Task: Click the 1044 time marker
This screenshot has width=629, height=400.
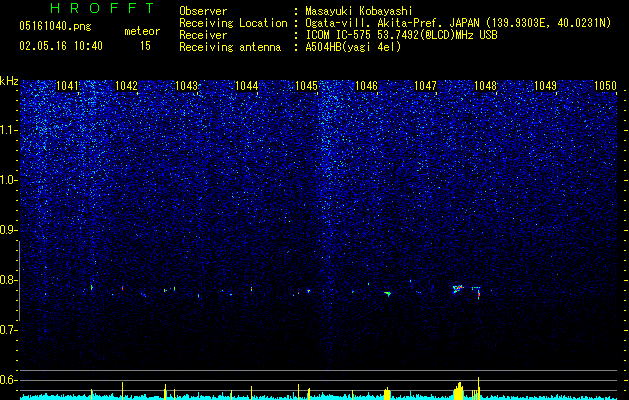Action: click(246, 86)
